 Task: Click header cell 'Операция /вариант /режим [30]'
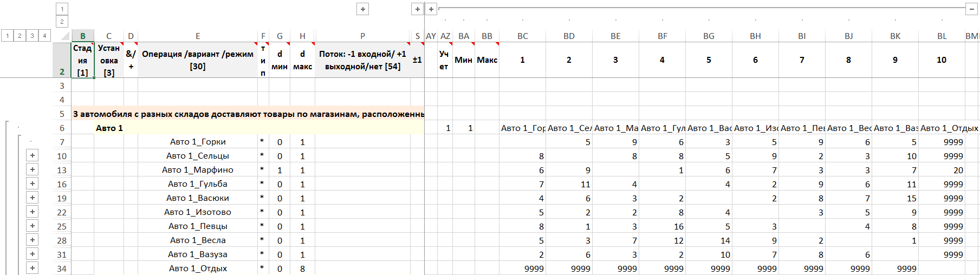tap(198, 60)
